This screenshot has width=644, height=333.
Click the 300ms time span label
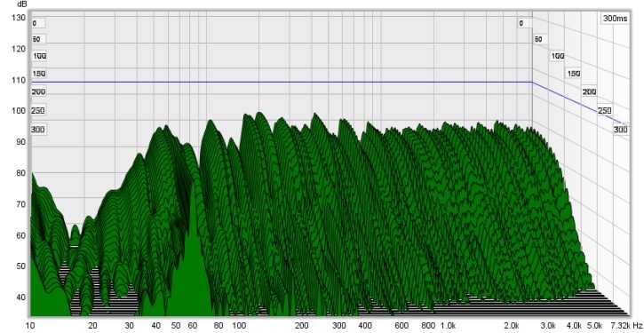pyautogui.click(x=615, y=19)
